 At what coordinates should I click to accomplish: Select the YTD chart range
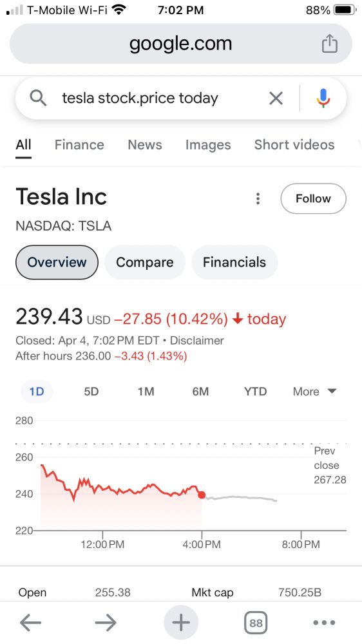256,392
